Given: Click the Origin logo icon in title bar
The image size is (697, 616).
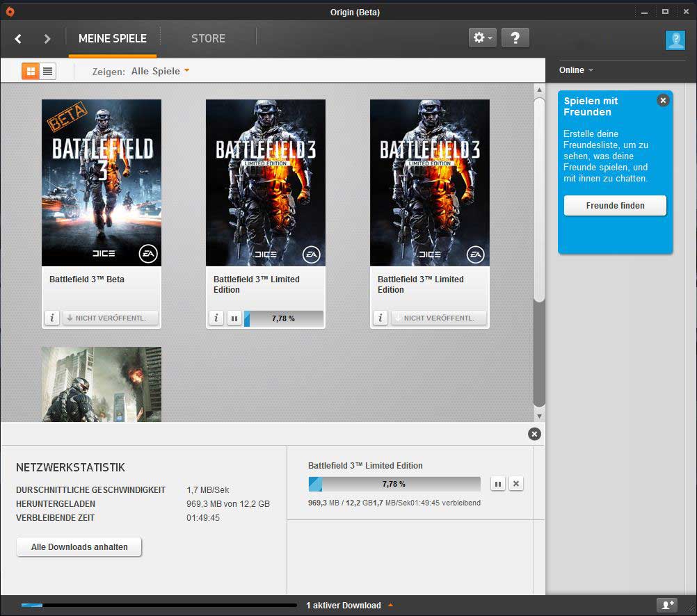Looking at the screenshot, I should tap(10, 12).
